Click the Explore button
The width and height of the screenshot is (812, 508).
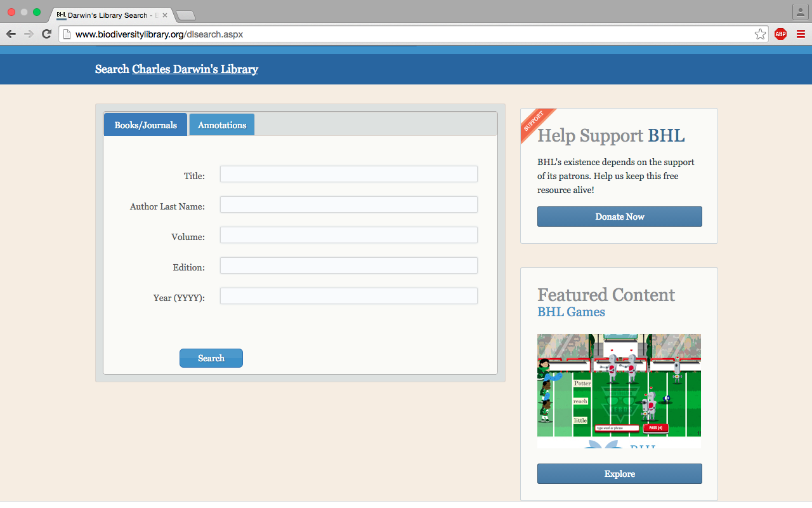[x=619, y=474]
